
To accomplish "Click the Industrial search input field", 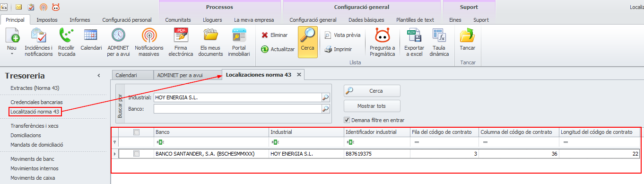I will pyautogui.click(x=238, y=97).
